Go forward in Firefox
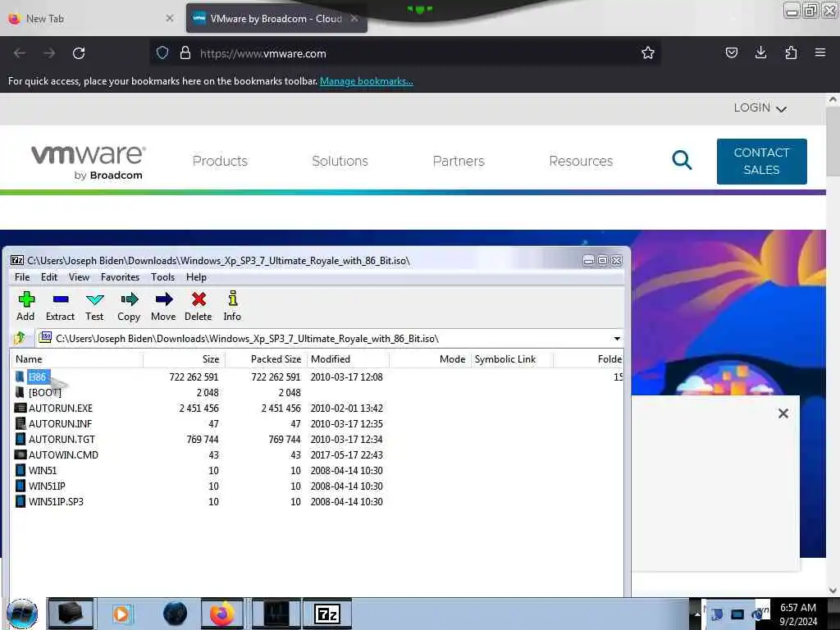 pos(48,53)
